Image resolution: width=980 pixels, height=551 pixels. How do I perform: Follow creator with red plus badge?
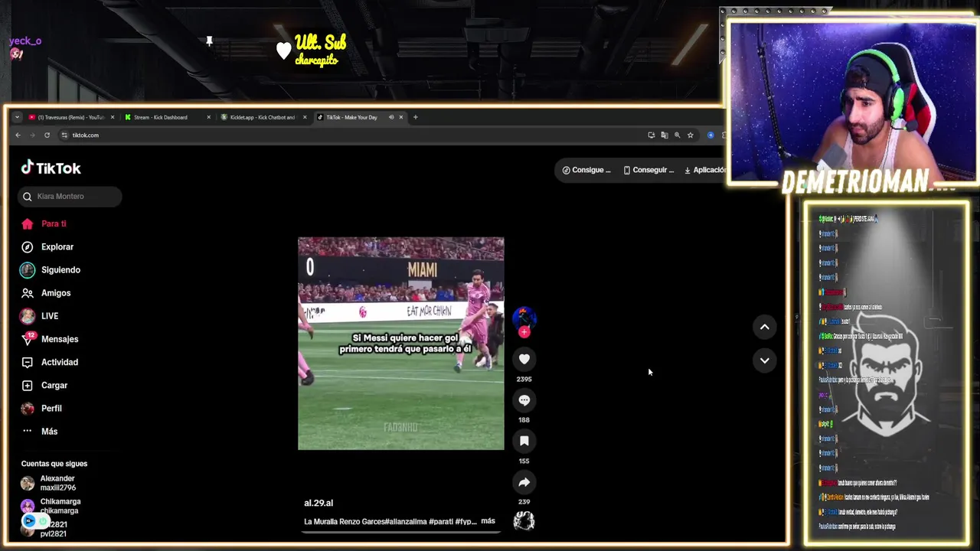tap(524, 332)
